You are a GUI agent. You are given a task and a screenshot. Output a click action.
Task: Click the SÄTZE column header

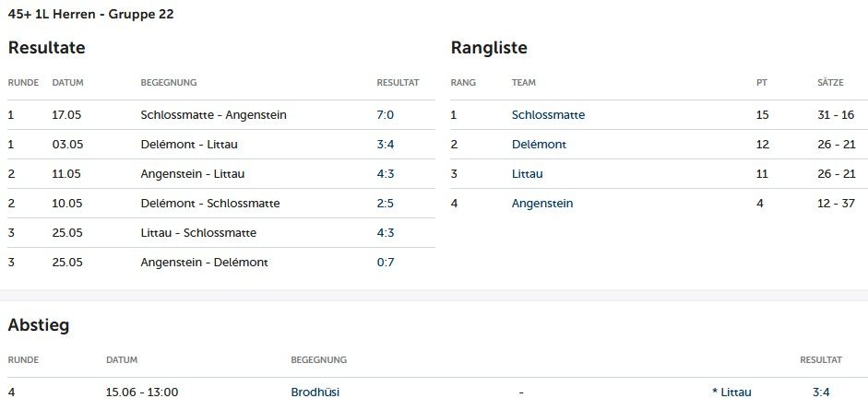coord(830,82)
